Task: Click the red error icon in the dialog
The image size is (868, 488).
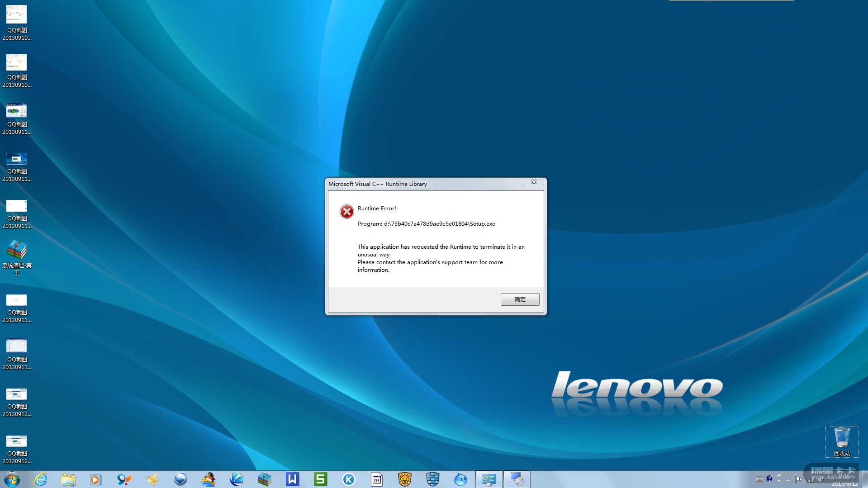Action: (347, 212)
